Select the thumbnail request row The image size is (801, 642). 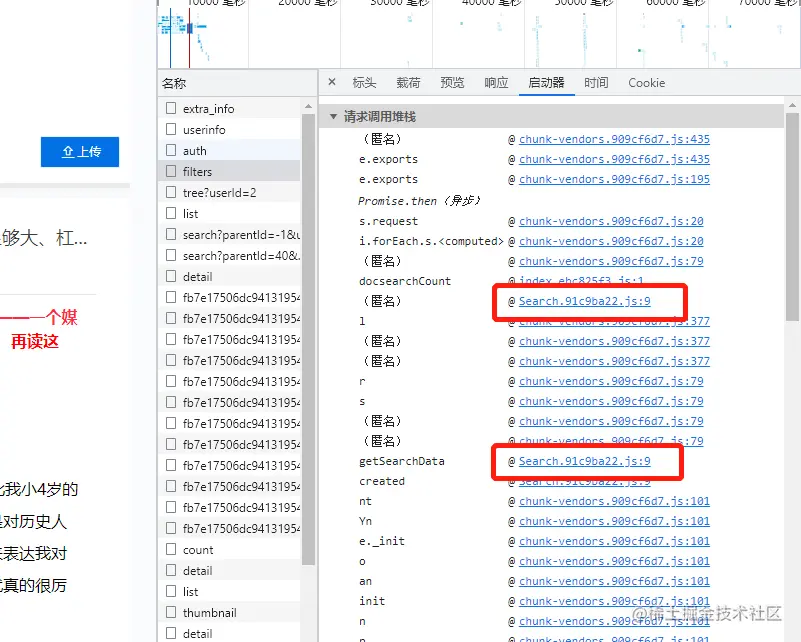click(x=229, y=612)
